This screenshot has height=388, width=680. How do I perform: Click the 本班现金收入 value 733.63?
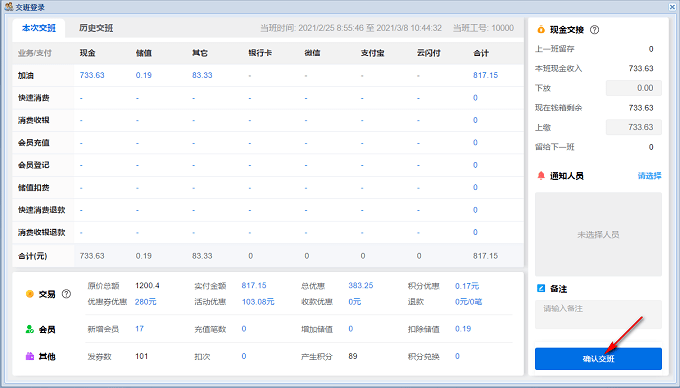[641, 68]
